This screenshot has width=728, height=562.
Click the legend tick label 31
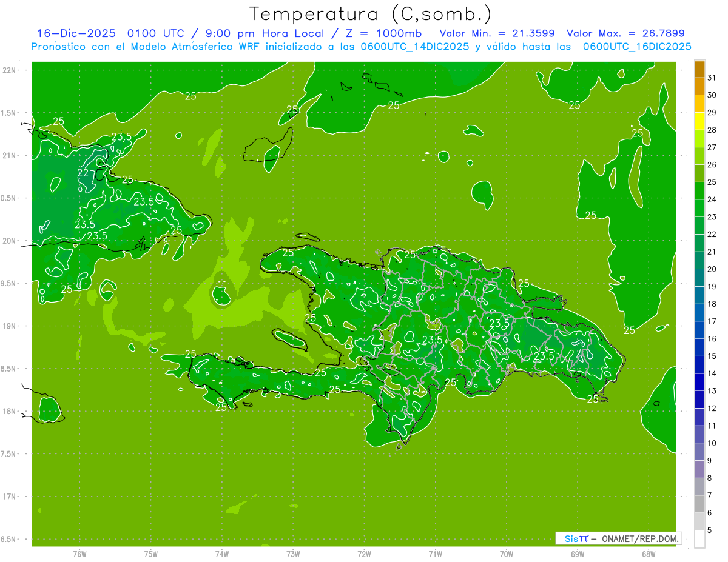[712, 78]
